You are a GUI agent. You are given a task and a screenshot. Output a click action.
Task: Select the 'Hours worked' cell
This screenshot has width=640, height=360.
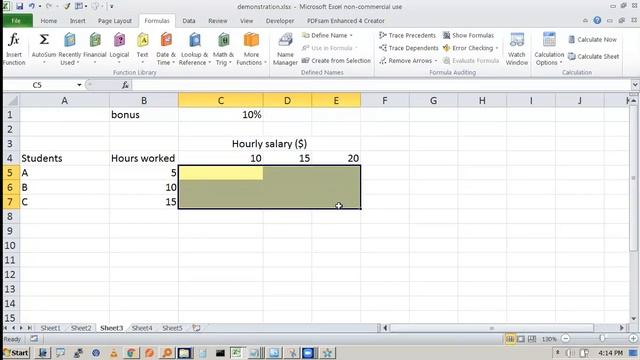coord(144,158)
